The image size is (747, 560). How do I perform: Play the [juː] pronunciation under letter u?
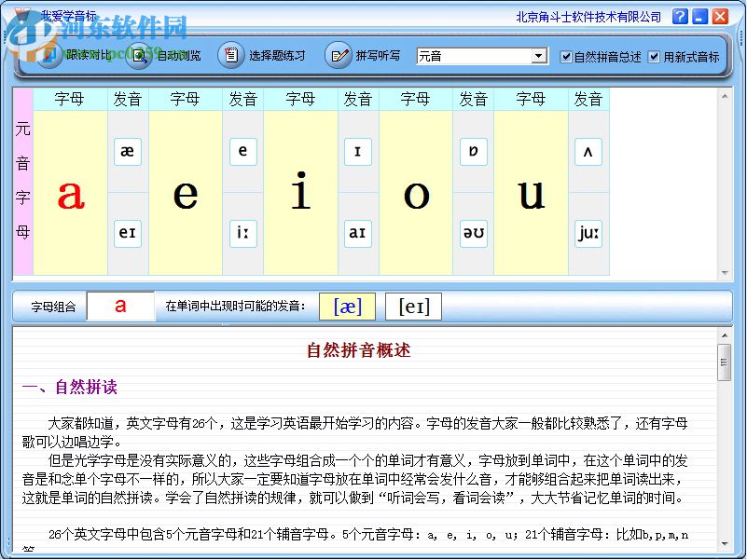click(588, 234)
